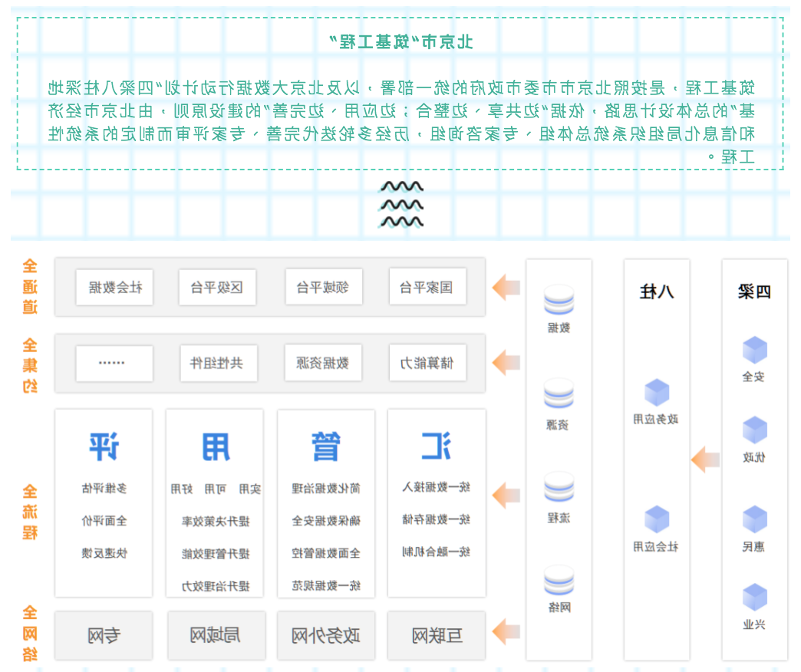The height and width of the screenshot is (672, 801).
Task: Open the 社会数据 box
Action: point(114,288)
